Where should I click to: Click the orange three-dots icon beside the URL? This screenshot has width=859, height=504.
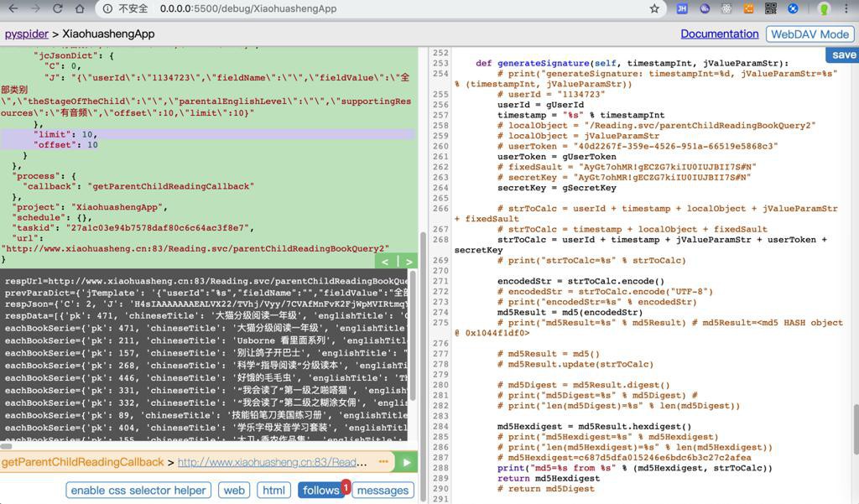(x=383, y=462)
